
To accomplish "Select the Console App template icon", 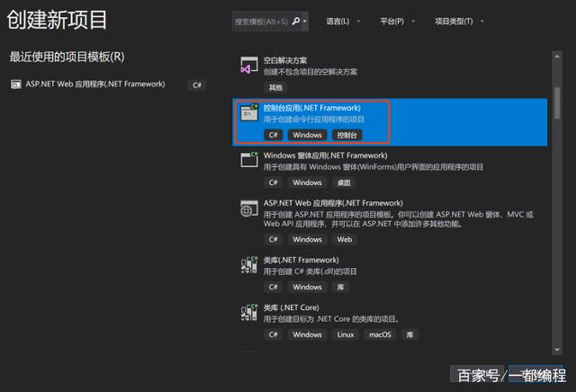I will click(x=249, y=112).
